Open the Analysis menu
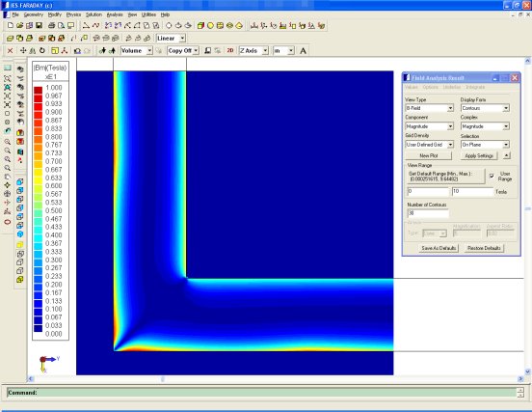Screen dimensions: 532x412 tap(115, 14)
